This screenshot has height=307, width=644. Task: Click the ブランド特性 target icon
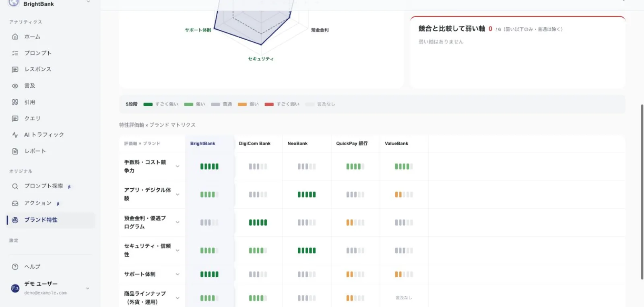[15, 220]
